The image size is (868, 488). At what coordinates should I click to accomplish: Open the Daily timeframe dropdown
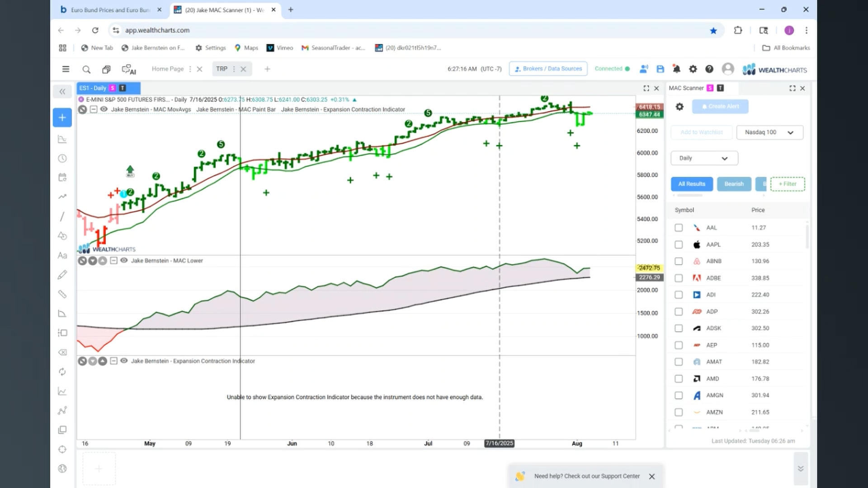coord(704,158)
